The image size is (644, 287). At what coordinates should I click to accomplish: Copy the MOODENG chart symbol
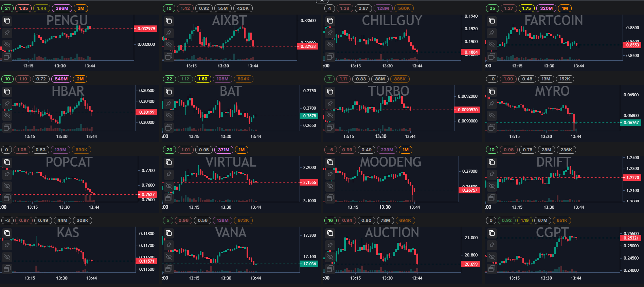tap(330, 162)
